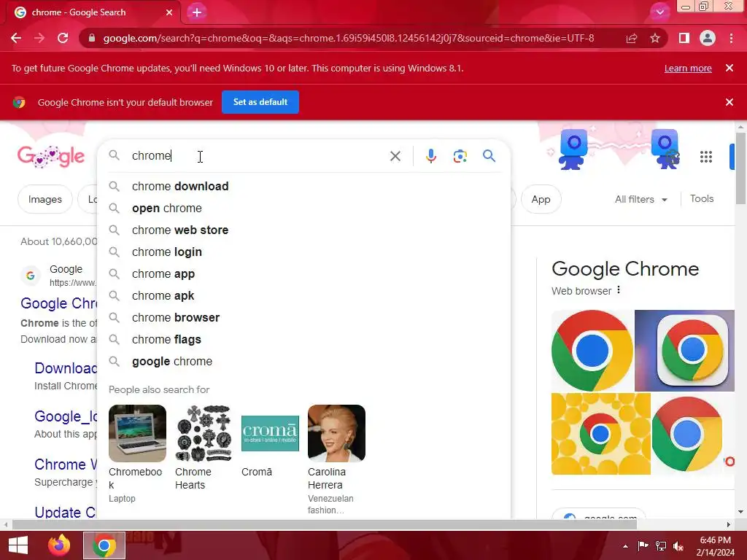Click the right Valentine doodle character
The width and height of the screenshot is (747, 560).
[x=665, y=149]
